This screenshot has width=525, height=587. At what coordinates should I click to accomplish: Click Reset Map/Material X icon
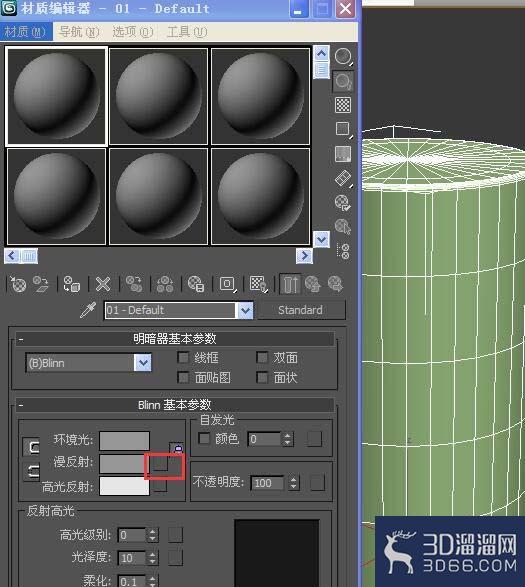[103, 284]
